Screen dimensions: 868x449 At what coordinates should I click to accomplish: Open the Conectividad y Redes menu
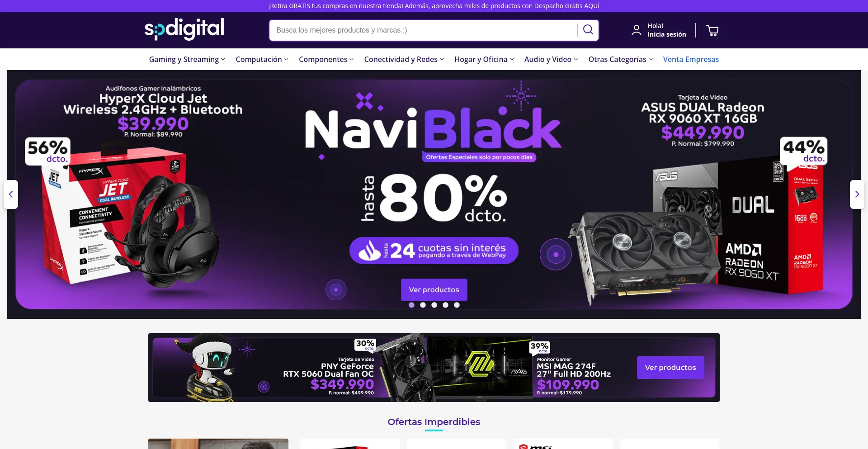click(404, 59)
